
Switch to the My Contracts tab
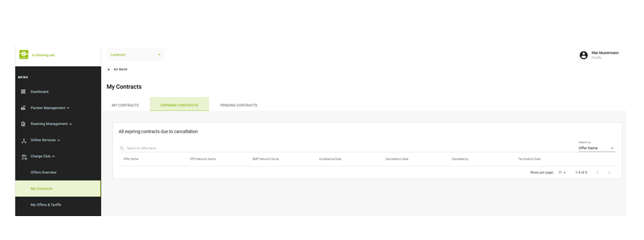126,105
